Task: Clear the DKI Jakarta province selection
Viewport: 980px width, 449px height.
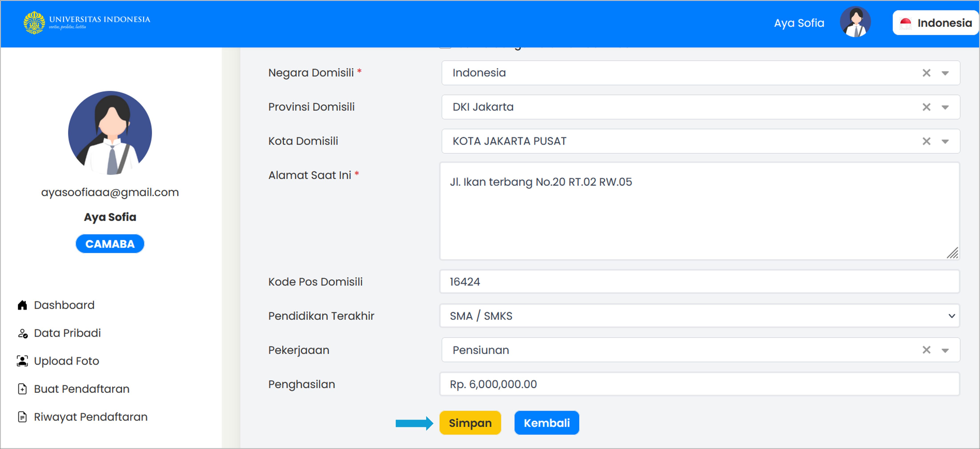Action: pos(926,107)
